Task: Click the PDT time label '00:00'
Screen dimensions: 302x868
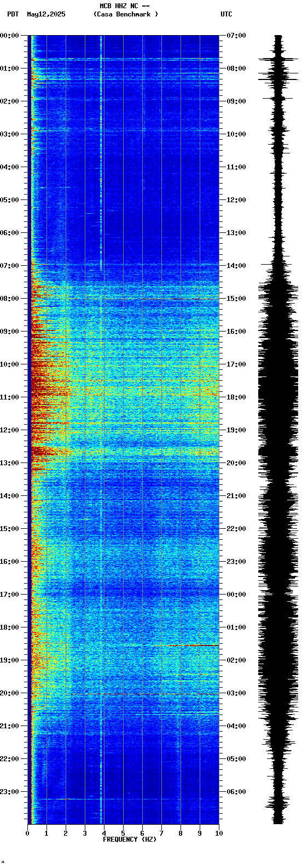Action: coord(9,36)
